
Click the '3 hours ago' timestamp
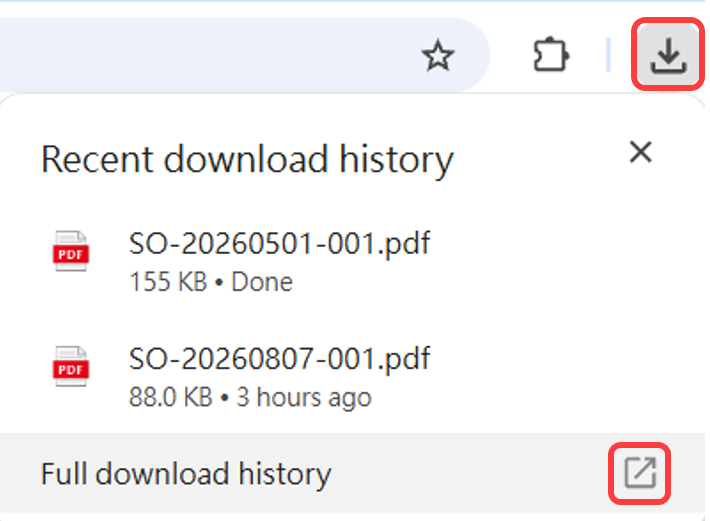coord(304,397)
